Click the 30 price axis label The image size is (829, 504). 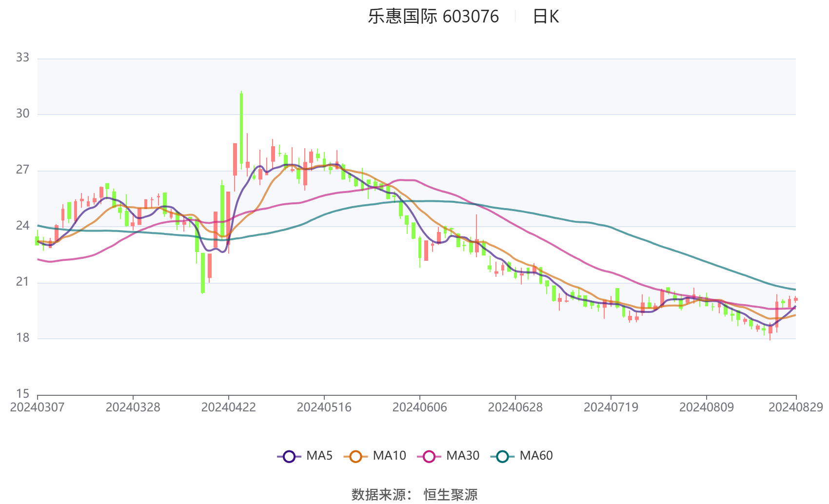22,114
